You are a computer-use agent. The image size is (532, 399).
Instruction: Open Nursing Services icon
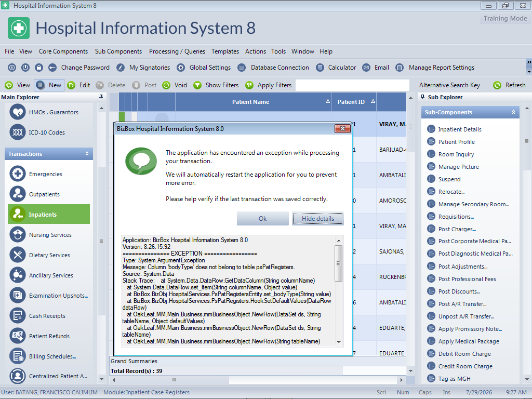[x=18, y=234]
